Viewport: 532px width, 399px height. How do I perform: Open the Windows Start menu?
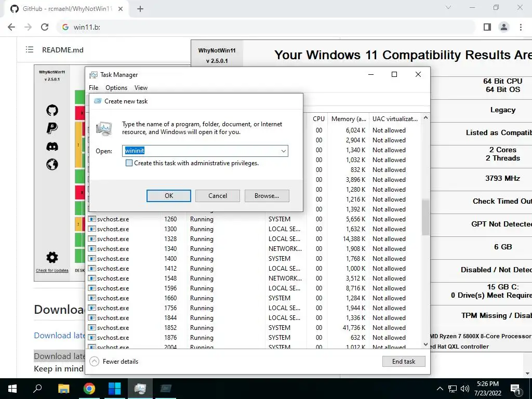[12, 389]
